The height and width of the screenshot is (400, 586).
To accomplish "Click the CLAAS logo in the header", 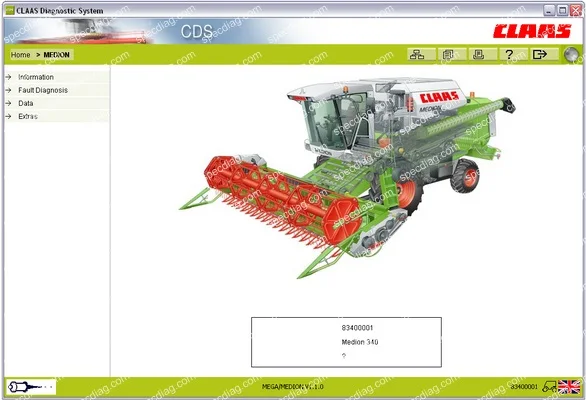I will click(x=532, y=31).
